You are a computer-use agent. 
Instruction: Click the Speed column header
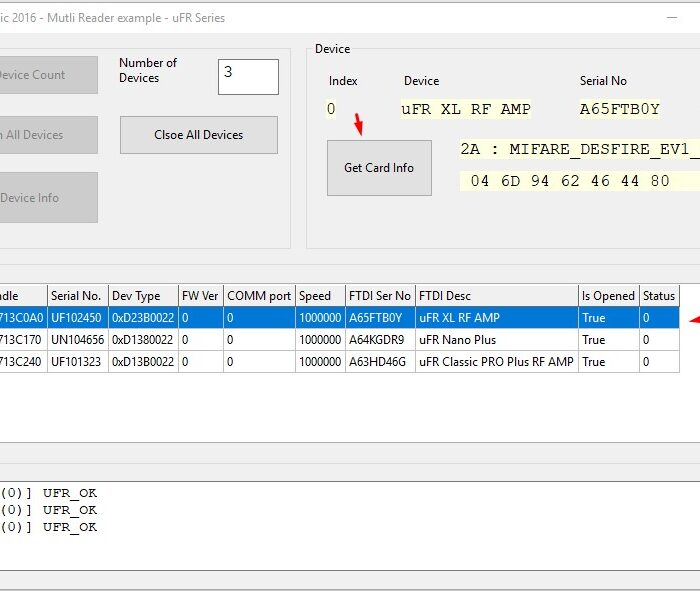tap(320, 296)
